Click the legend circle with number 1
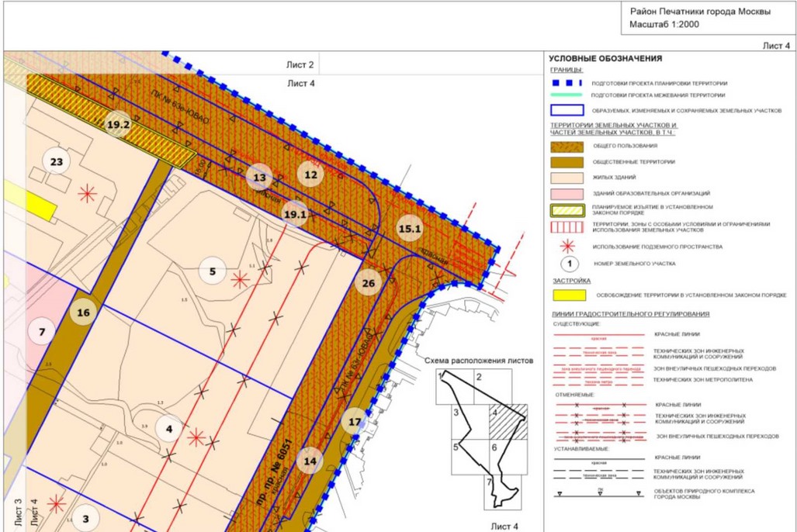Image resolution: width=797 pixels, height=532 pixels. click(x=570, y=264)
